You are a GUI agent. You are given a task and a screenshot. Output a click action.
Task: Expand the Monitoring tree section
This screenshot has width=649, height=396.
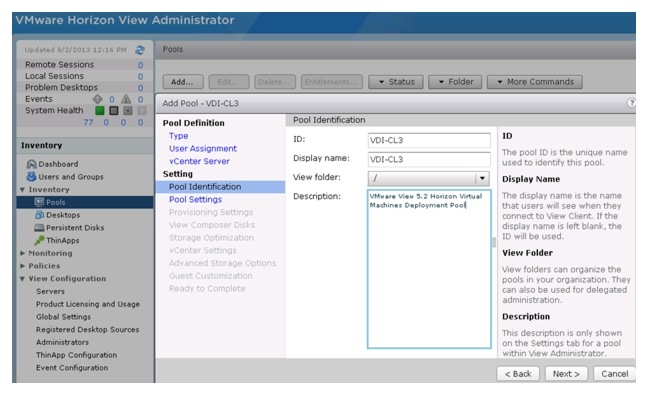coord(23,253)
